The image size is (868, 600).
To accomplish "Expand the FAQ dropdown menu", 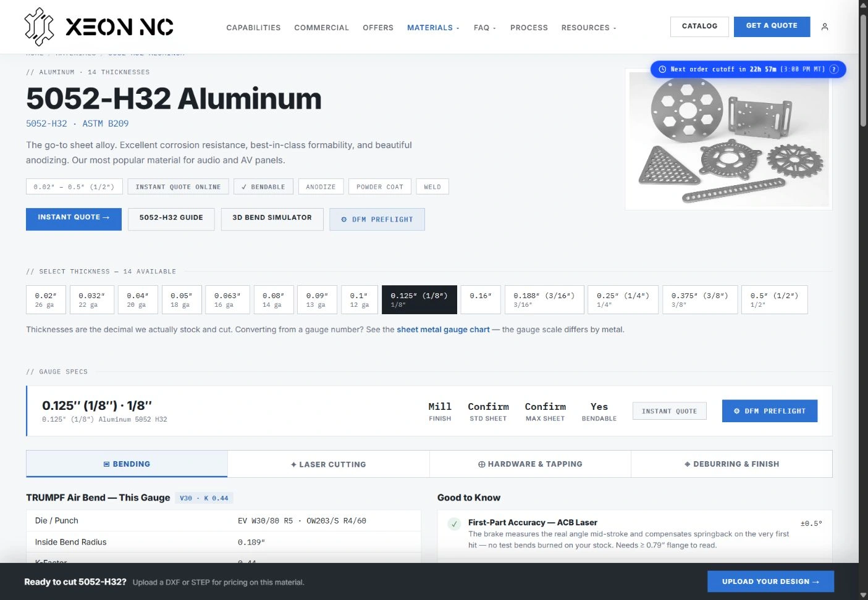I will [x=485, y=28].
